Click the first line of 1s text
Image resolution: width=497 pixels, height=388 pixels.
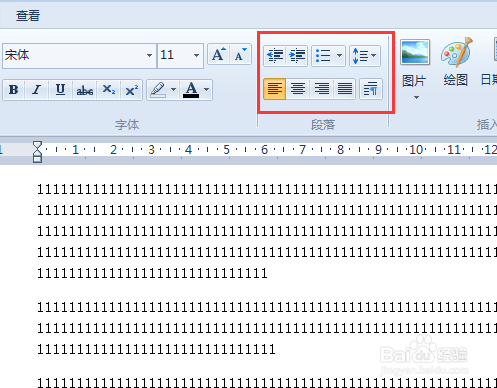click(x=267, y=189)
